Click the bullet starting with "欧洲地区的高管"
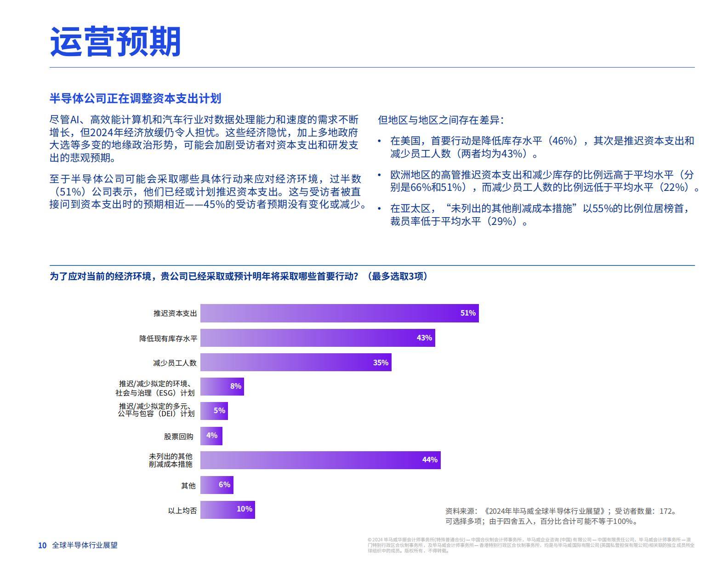The width and height of the screenshot is (728, 563). [x=545, y=181]
